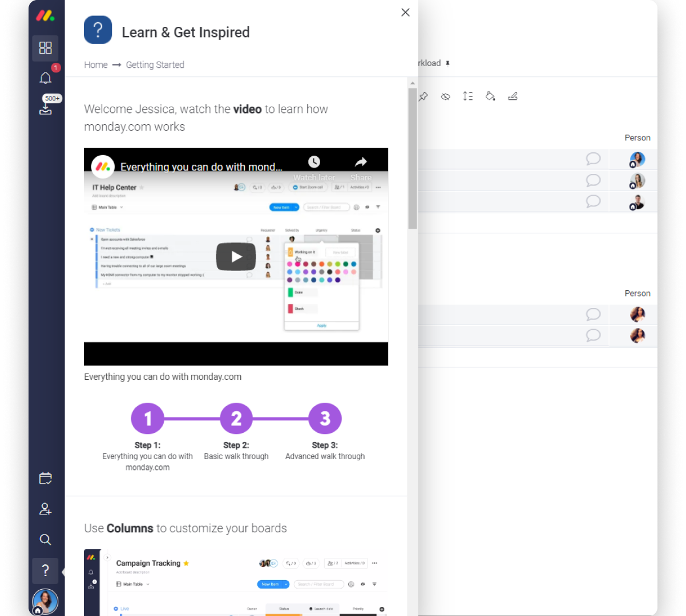Open the comment bubble in the upper group's first row
The image size is (686, 616).
coord(594,159)
